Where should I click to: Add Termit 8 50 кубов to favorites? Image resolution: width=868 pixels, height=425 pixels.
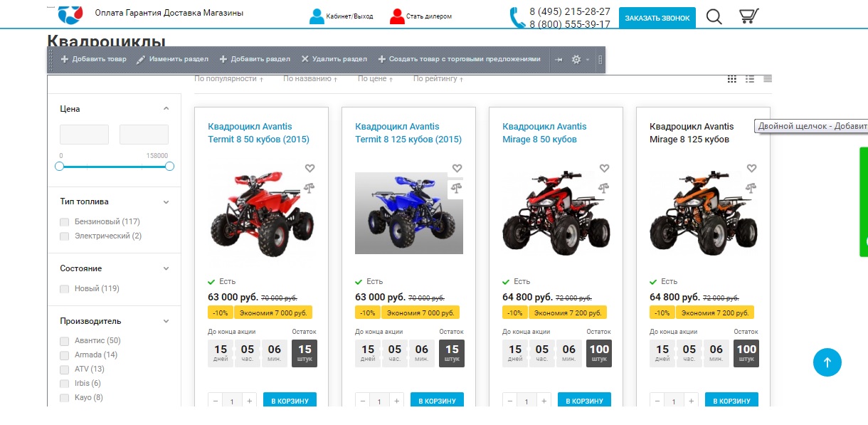click(x=309, y=169)
